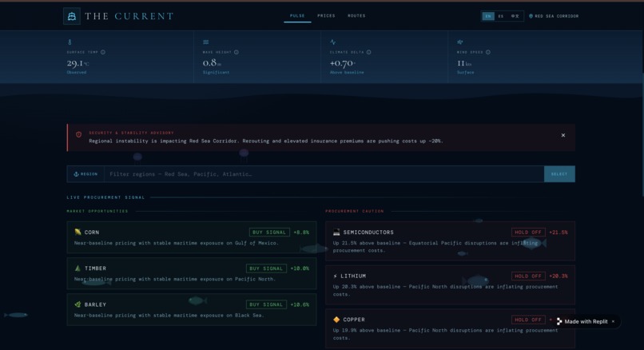Go to the Routes tab
The image size is (644, 350).
356,16
